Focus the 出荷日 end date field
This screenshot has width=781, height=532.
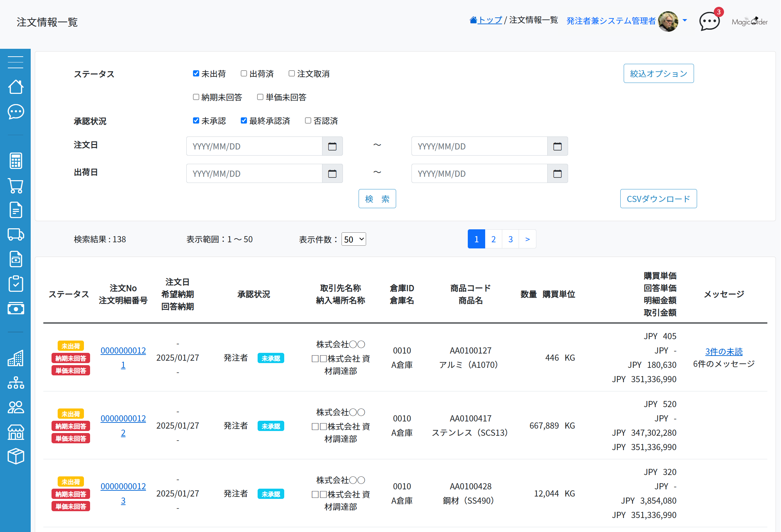pyautogui.click(x=479, y=173)
